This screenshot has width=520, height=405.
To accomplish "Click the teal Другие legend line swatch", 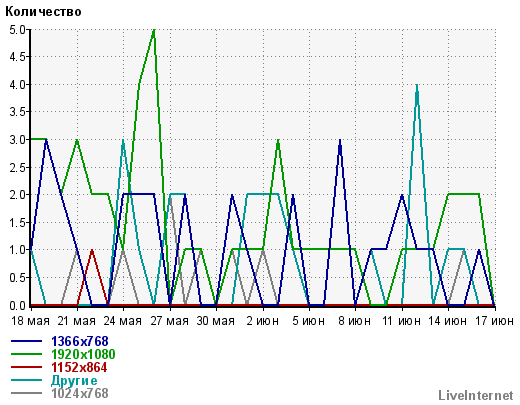I will [x=27, y=380].
